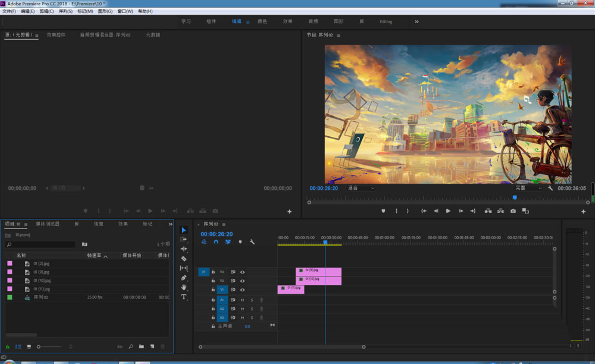Step forward one frame in Program monitor
Screen dimensions: 595x364
tap(461, 211)
